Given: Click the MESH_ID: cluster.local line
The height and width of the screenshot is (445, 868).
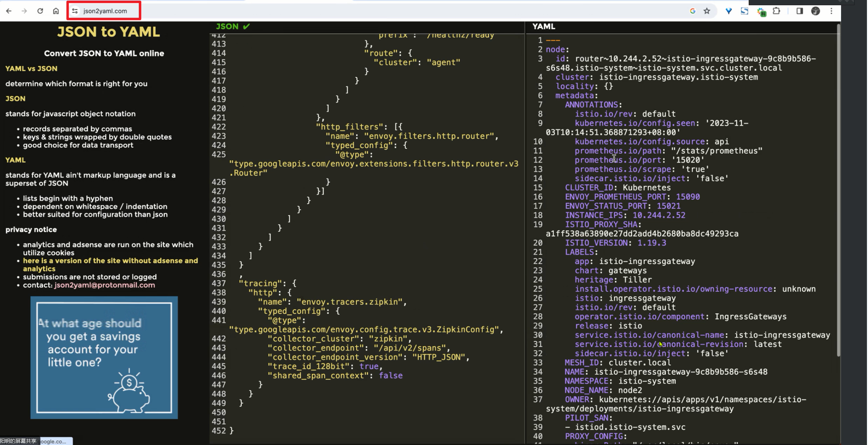Looking at the screenshot, I should 618,362.
